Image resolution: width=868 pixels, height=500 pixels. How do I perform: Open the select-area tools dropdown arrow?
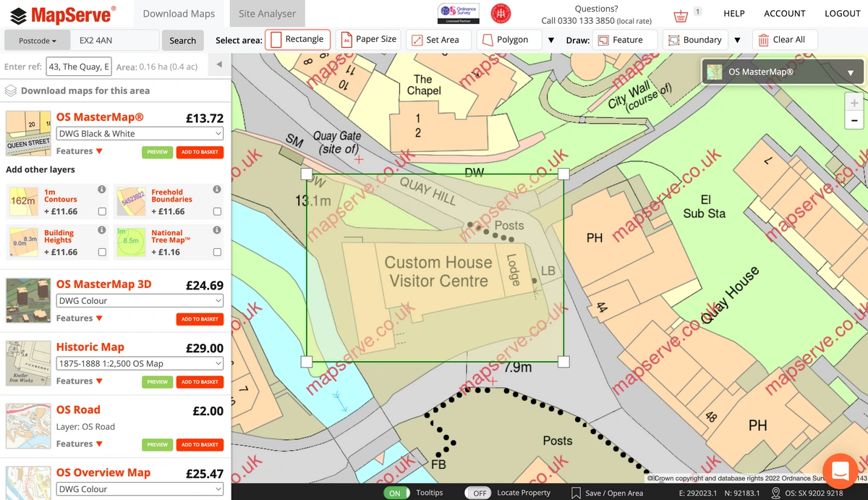(x=551, y=41)
